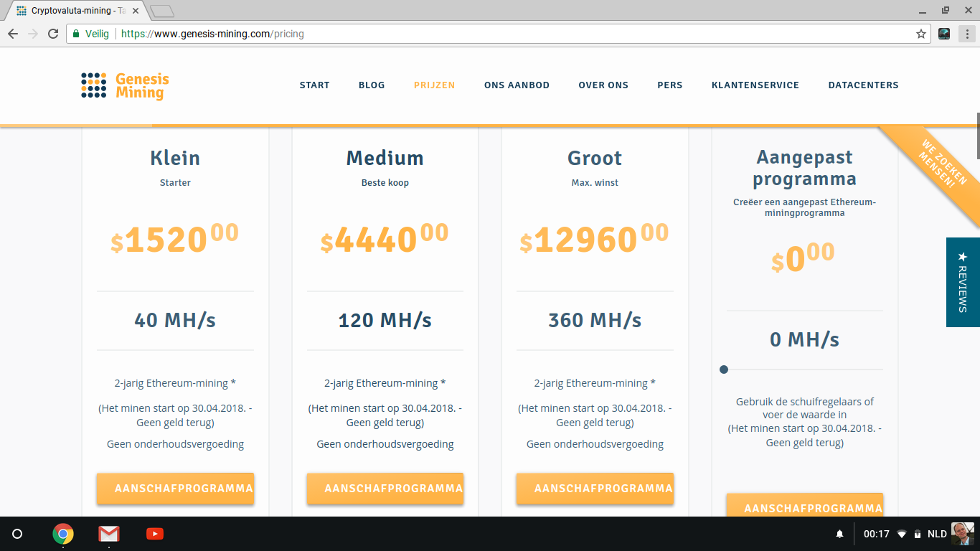
Task: Reload the page with the refresh icon
Action: pos(53,34)
